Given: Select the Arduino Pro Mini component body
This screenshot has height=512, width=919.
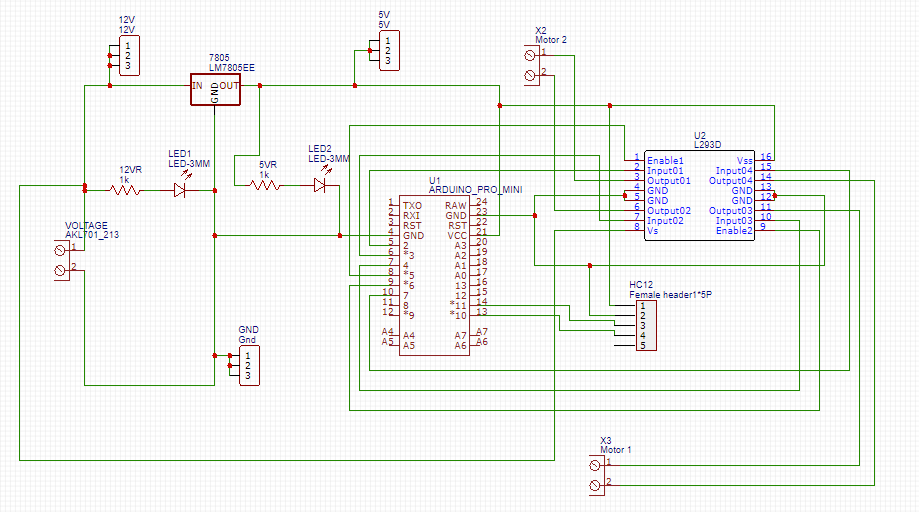Looking at the screenshot, I should 434,275.
